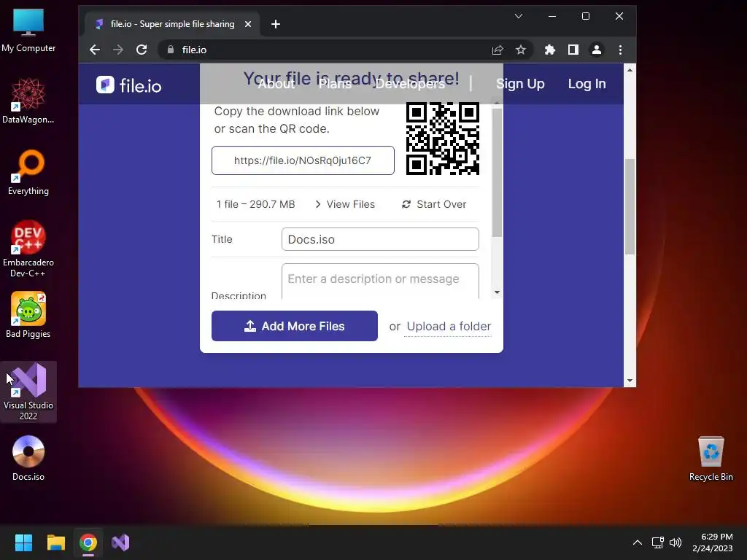The width and height of the screenshot is (747, 560).
Task: Click page scrollbar up arrow
Action: (x=630, y=70)
